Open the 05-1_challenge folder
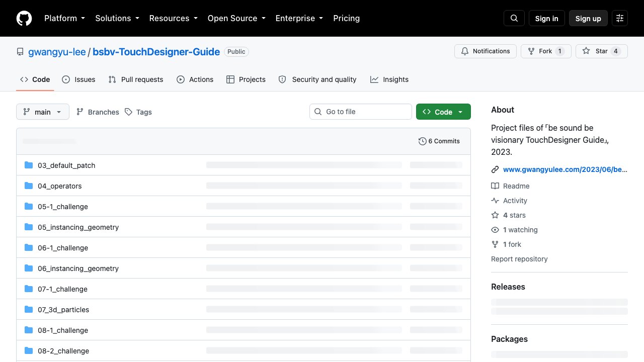This screenshot has width=644, height=362. click(63, 207)
